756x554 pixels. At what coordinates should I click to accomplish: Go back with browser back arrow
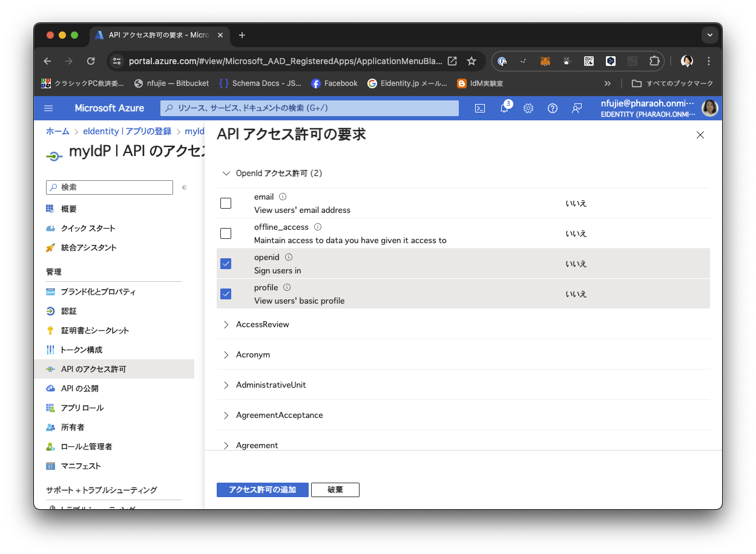pos(47,61)
